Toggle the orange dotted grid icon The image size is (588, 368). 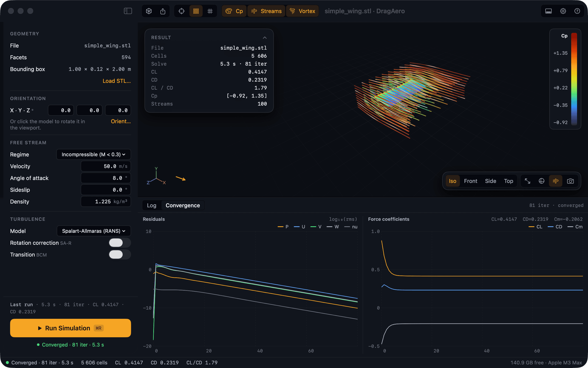click(x=196, y=11)
